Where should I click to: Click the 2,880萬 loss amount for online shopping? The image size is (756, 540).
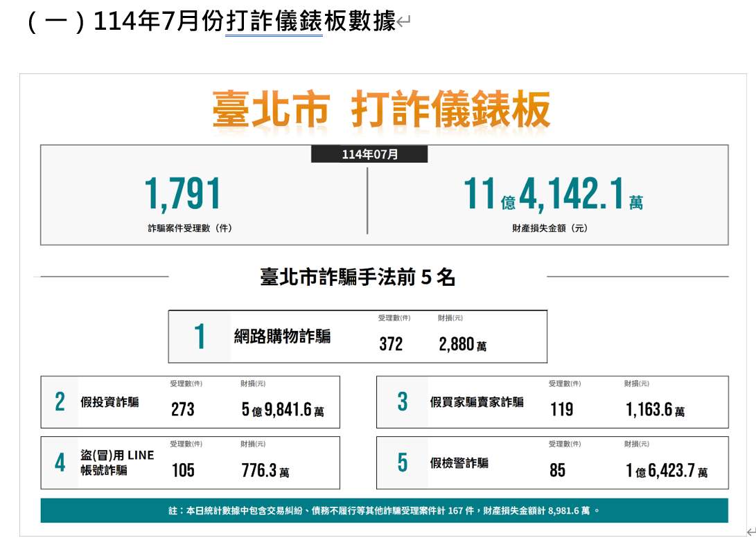pyautogui.click(x=462, y=344)
